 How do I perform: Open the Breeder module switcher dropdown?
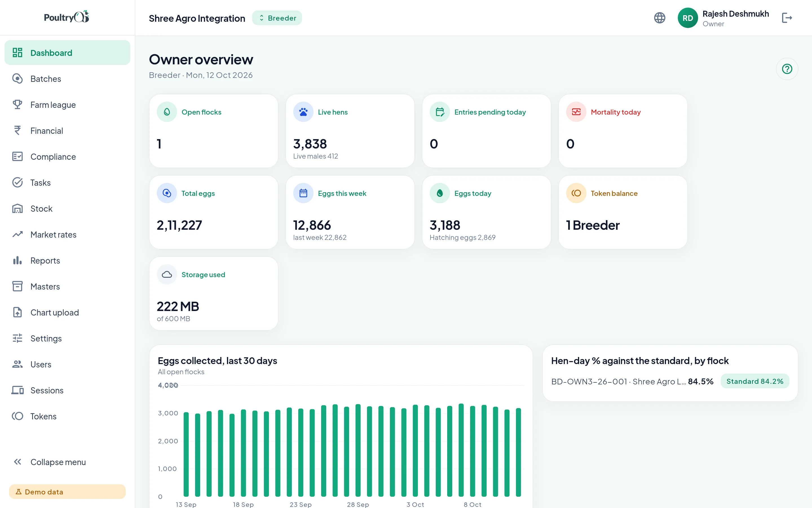[277, 18]
